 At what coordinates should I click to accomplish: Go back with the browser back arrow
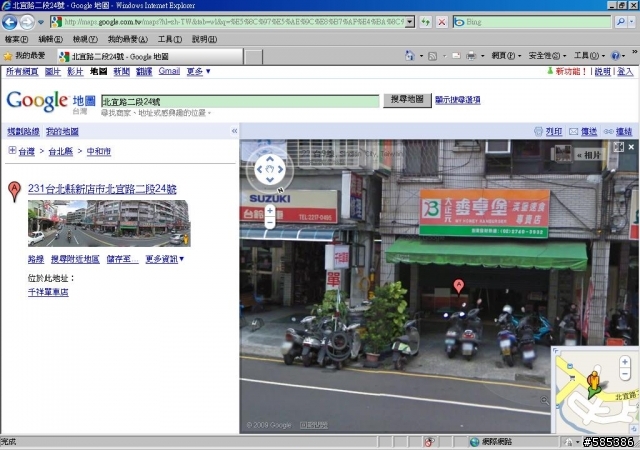[x=10, y=22]
